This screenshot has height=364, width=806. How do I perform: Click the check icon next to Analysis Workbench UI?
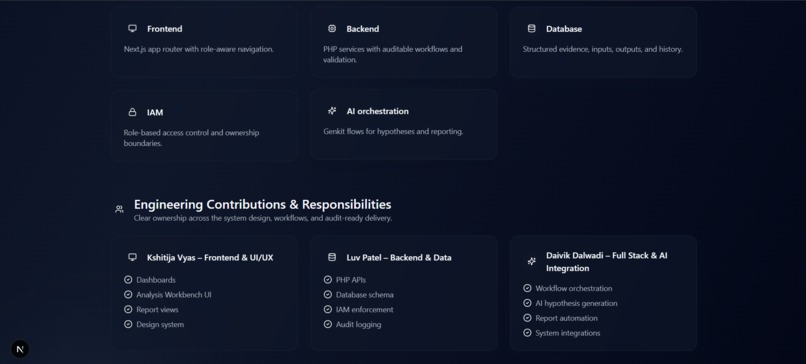click(128, 295)
